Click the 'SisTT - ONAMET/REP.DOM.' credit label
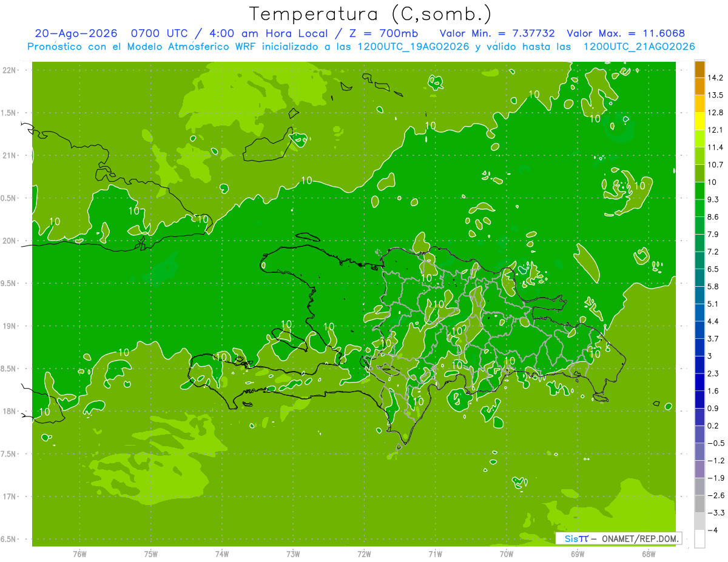The image size is (728, 562). pyautogui.click(x=618, y=538)
